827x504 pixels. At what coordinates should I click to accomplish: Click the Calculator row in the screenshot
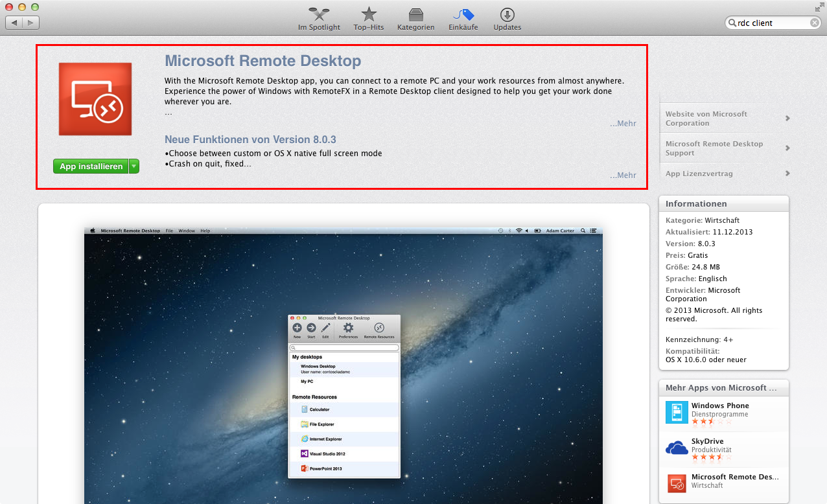pyautogui.click(x=344, y=409)
